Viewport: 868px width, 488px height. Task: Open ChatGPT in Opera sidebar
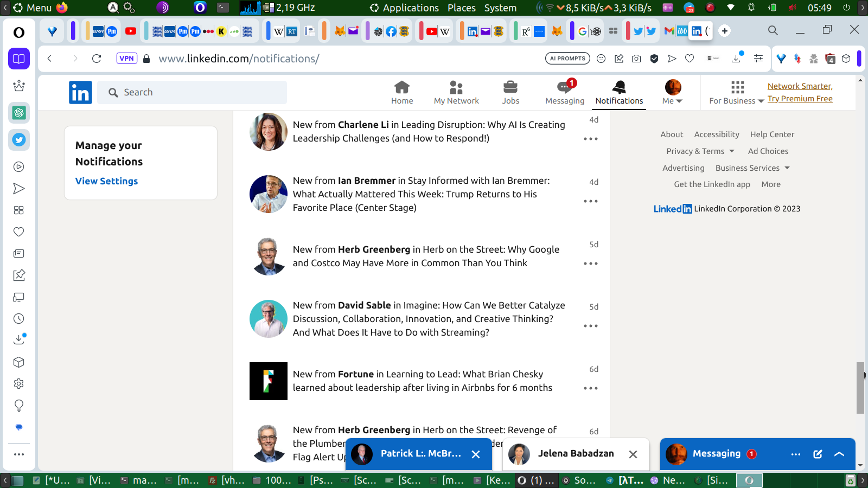click(19, 113)
